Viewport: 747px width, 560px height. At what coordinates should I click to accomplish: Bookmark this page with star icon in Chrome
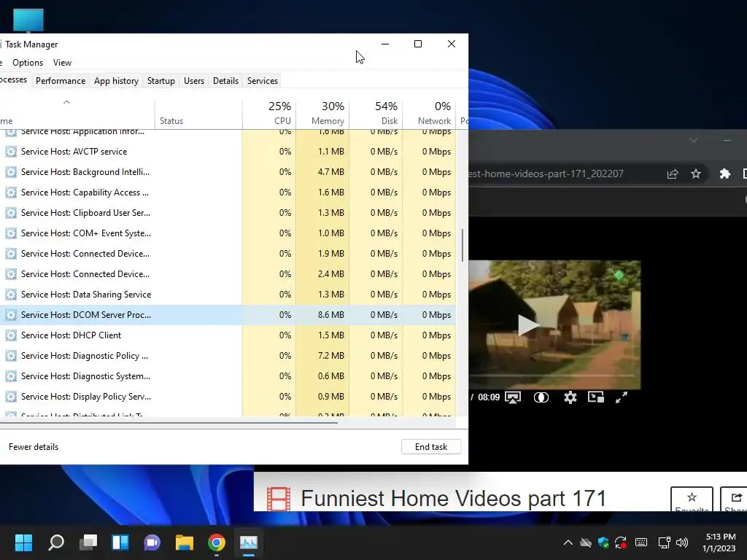pos(696,174)
